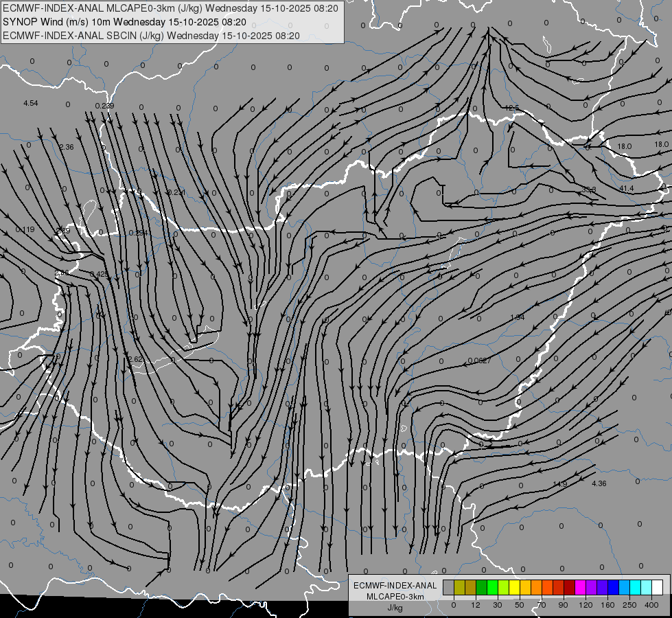Click the legend scale label 70
Viewport: 672px width, 618px height.
pos(542,605)
